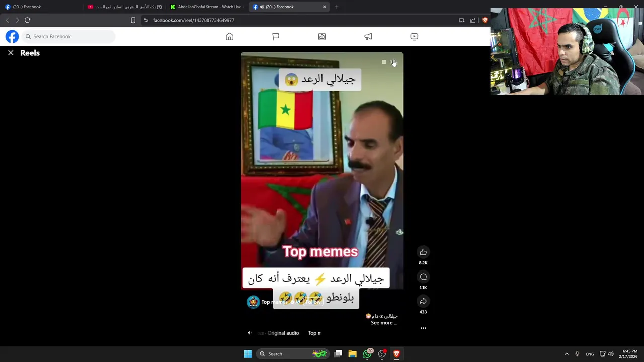644x362 pixels.
Task: Pause the playing reel
Action: (x=384, y=62)
